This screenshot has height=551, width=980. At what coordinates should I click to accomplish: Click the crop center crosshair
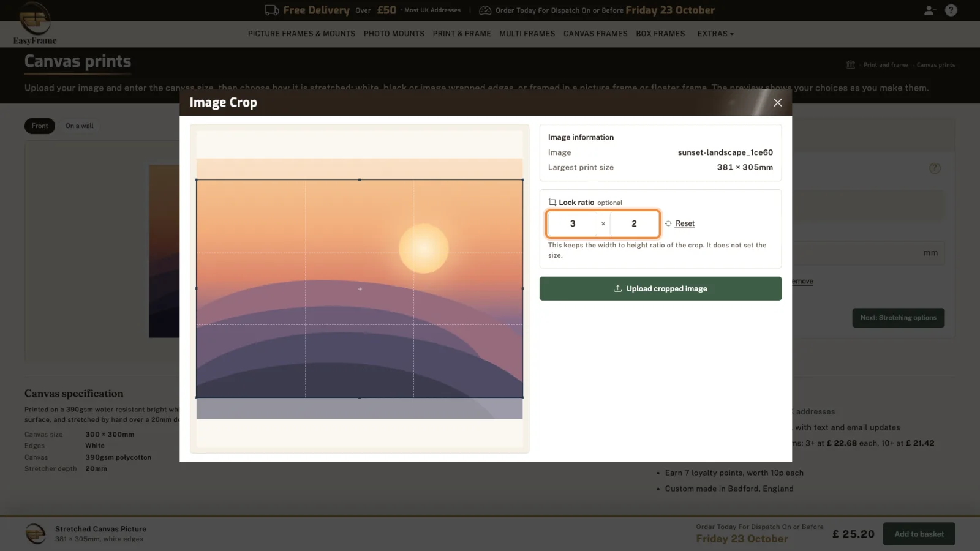[x=360, y=289]
